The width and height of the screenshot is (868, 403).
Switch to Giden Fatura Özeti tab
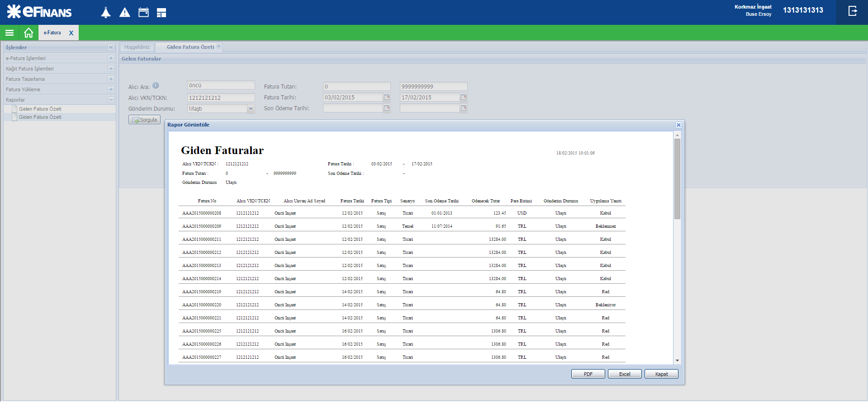coord(190,47)
